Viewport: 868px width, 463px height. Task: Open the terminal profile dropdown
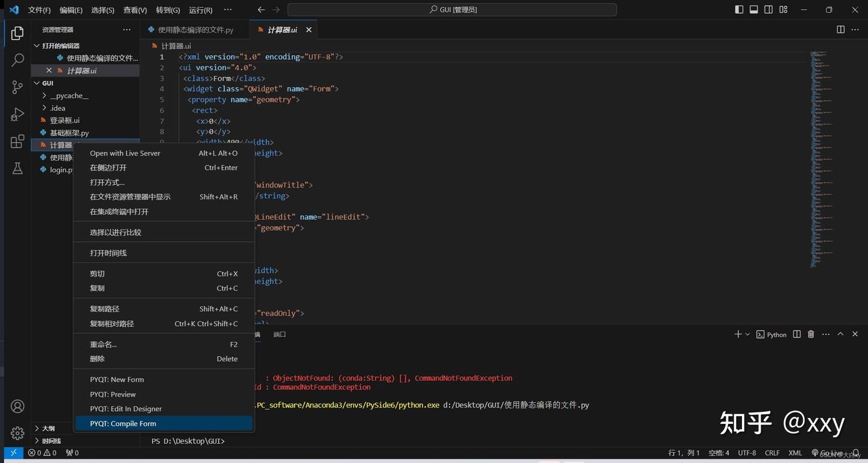pos(747,334)
